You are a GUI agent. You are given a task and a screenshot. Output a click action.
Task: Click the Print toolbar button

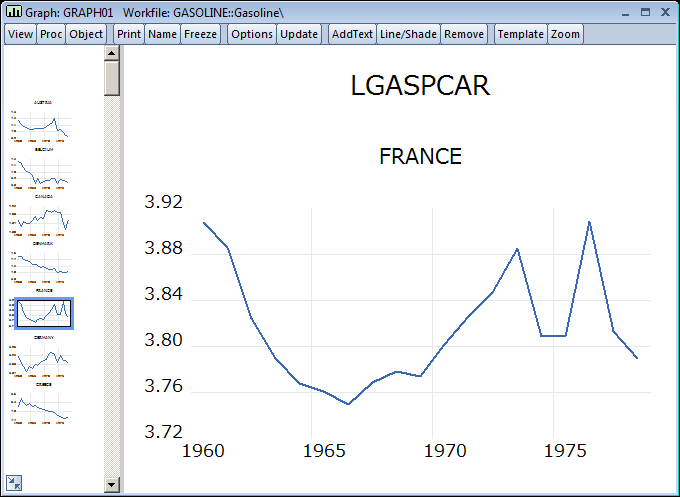(x=129, y=34)
